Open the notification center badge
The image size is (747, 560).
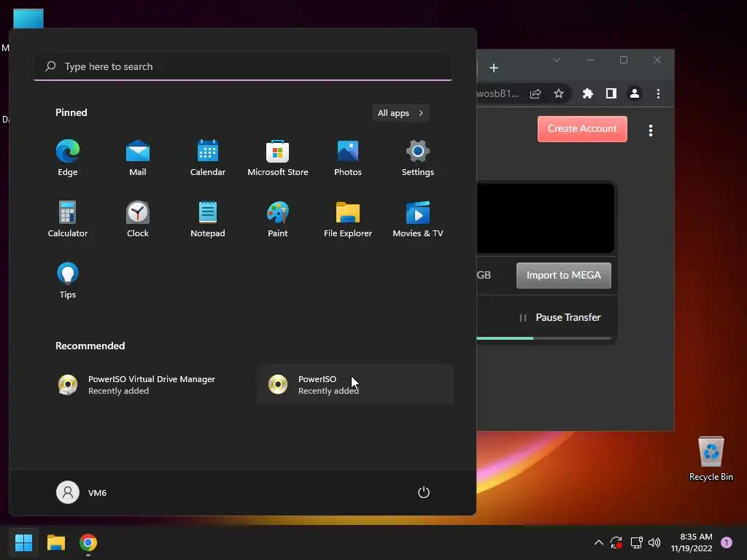727,542
